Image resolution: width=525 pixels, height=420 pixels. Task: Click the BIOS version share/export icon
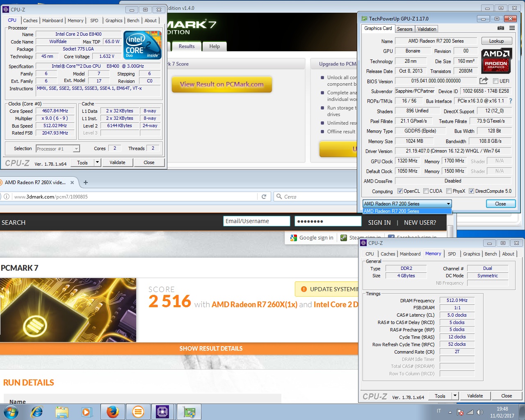484,81
